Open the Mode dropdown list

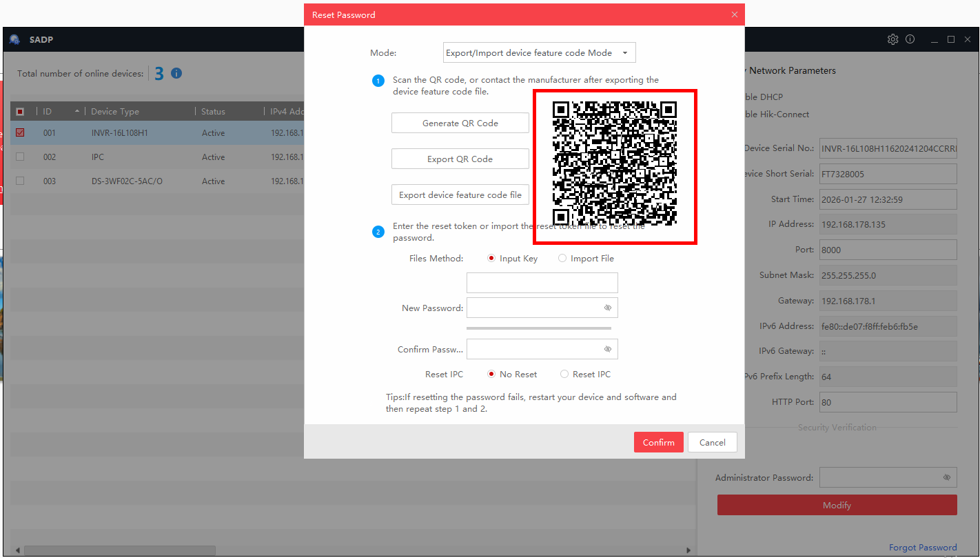[539, 53]
